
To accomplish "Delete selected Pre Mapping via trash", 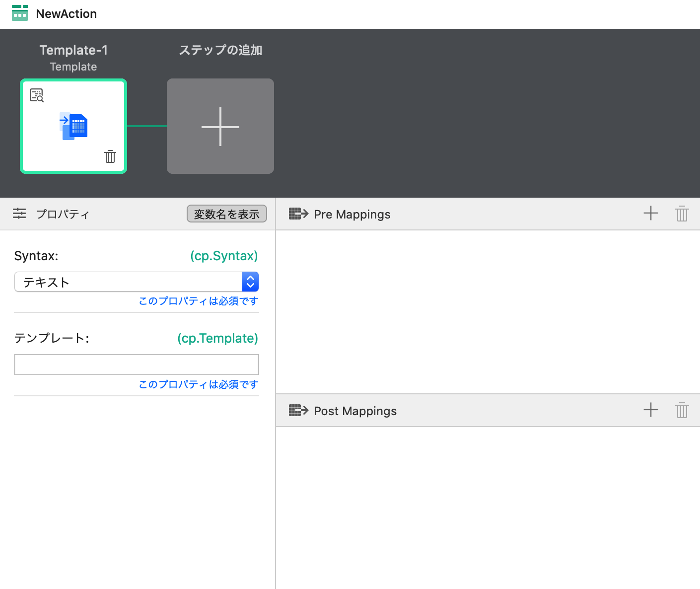I will point(682,214).
